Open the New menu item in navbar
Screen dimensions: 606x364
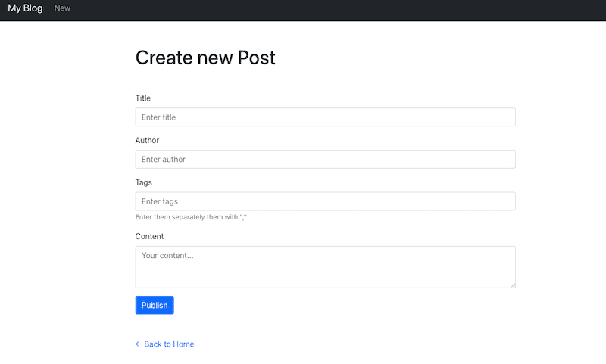tap(62, 8)
